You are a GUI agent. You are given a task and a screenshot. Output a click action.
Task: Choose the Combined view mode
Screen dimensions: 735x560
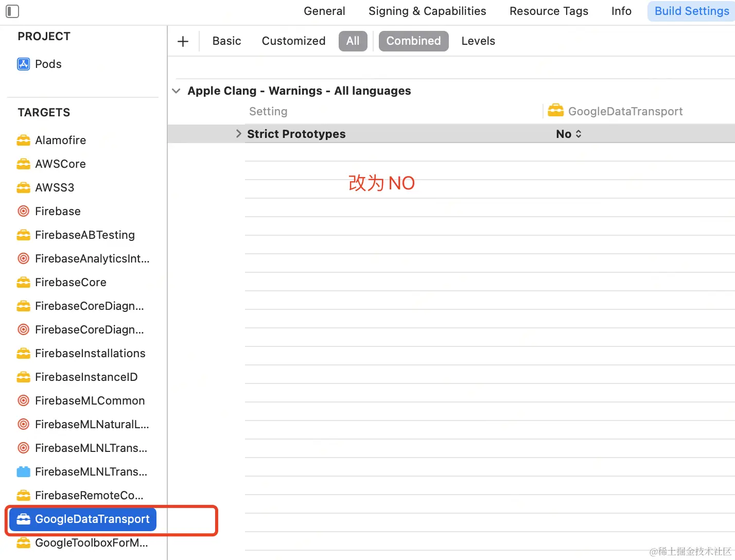point(414,41)
